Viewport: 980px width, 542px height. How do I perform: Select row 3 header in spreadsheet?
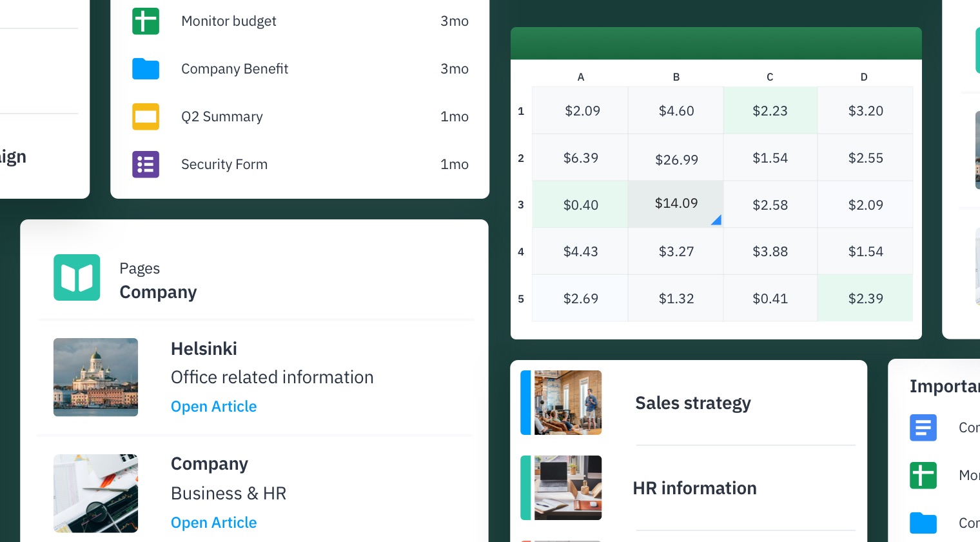[521, 205]
